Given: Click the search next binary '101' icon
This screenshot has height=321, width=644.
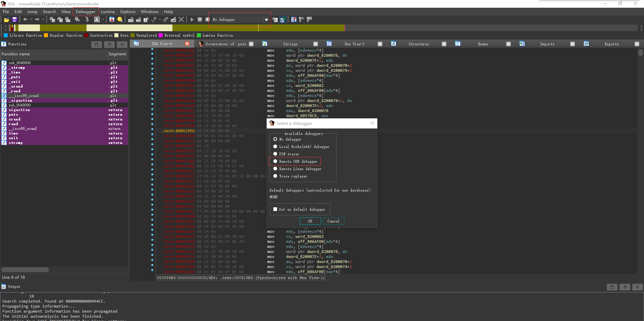Looking at the screenshot, I should 68,19.
